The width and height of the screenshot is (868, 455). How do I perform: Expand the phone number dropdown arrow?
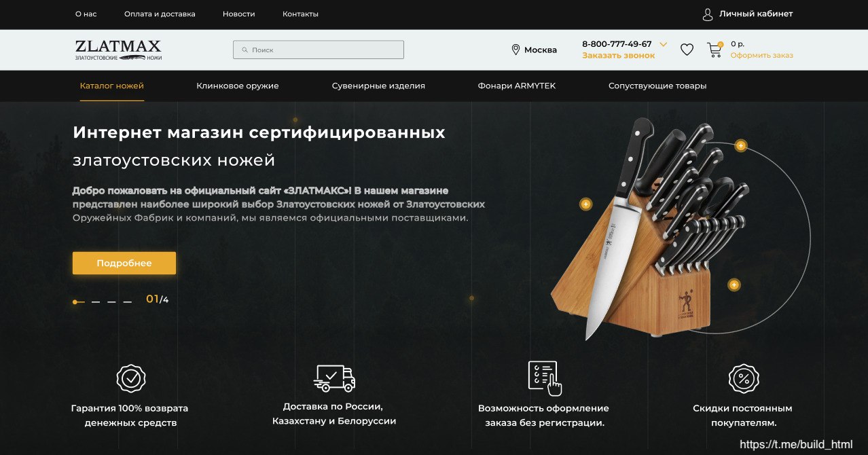(664, 44)
